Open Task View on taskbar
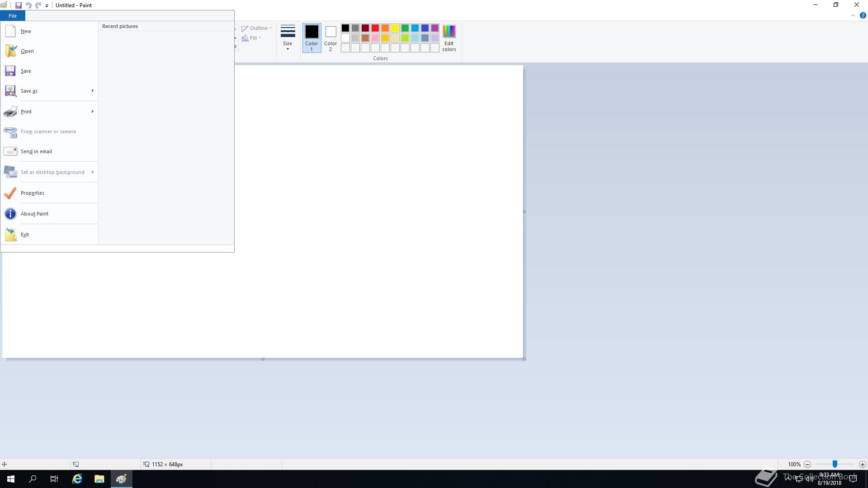 (54, 479)
